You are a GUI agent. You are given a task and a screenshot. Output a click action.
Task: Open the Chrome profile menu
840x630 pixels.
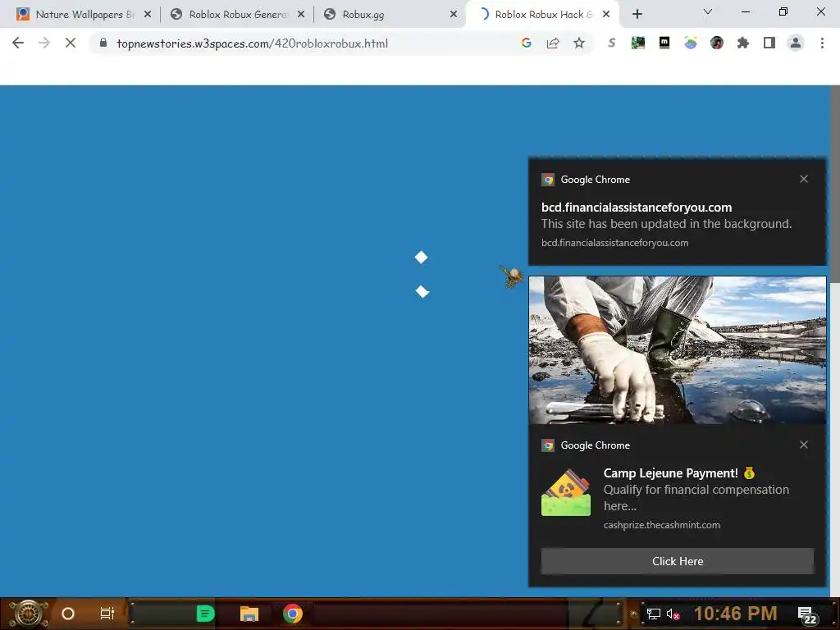(x=796, y=43)
